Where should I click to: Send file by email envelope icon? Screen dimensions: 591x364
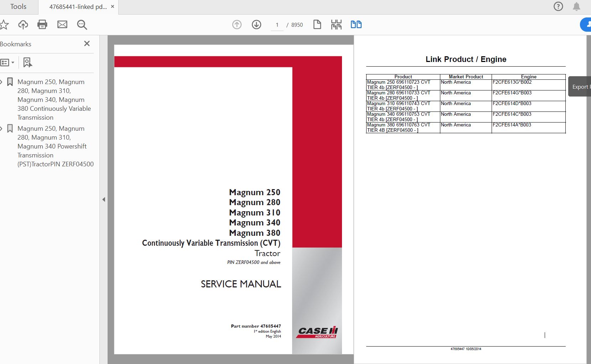click(x=62, y=25)
